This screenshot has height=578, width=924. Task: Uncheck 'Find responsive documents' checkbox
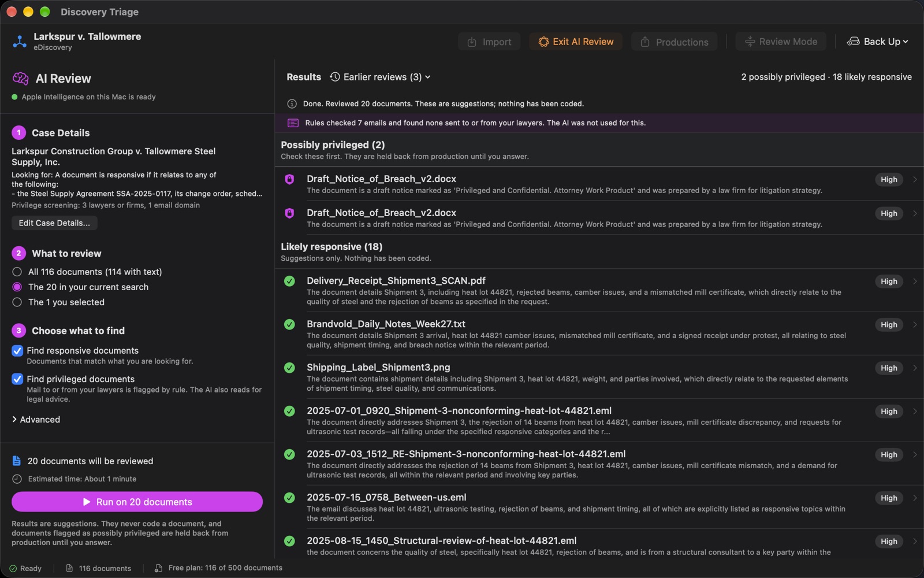click(x=17, y=351)
